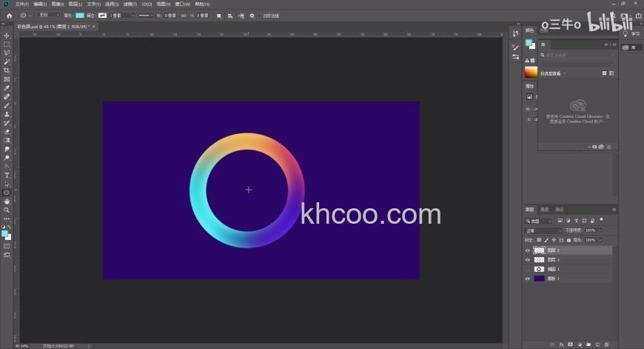Toggle lock position for layer
Viewport: 644px width, 349px height.
[554, 240]
